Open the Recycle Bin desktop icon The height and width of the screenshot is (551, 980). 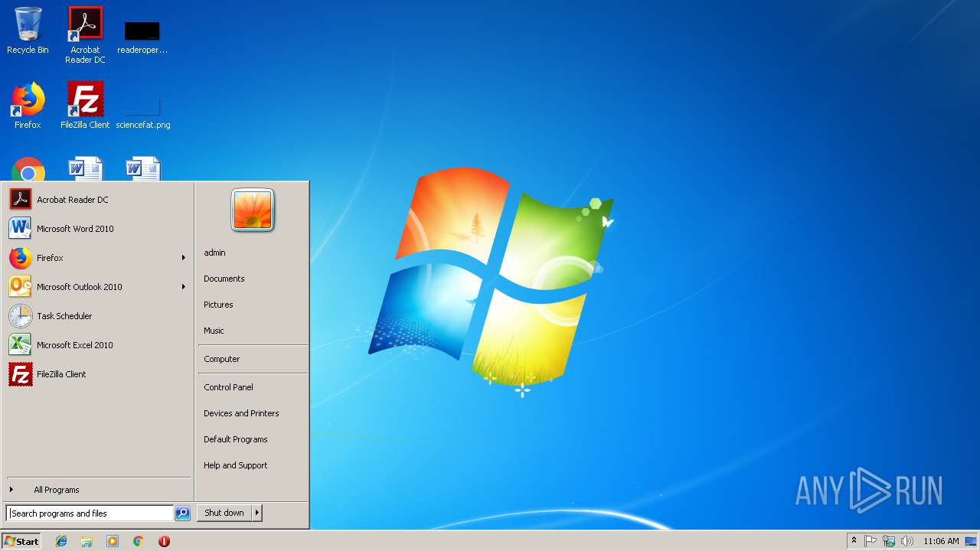(x=28, y=31)
